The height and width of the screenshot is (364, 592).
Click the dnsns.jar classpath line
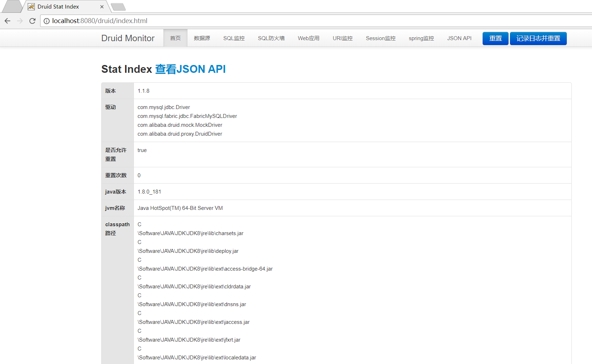point(192,304)
